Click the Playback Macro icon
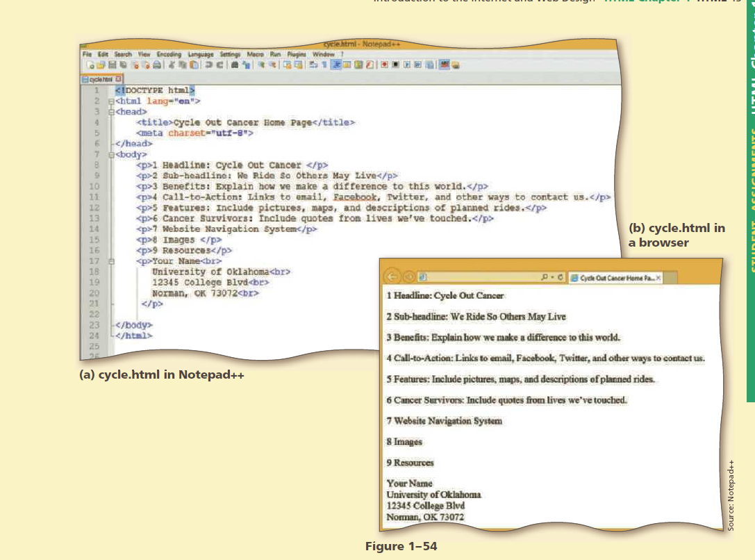Image resolution: width=755 pixels, height=560 pixels. tap(407, 65)
